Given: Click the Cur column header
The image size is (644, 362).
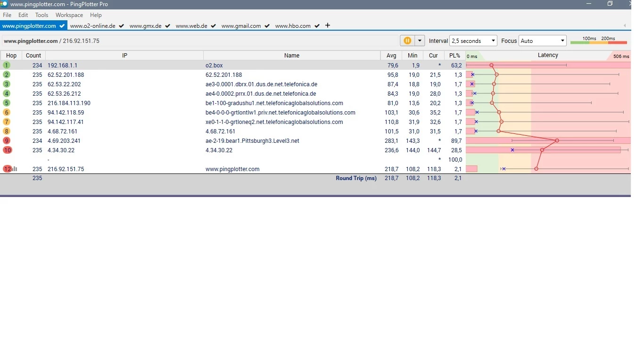Looking at the screenshot, I should (433, 56).
